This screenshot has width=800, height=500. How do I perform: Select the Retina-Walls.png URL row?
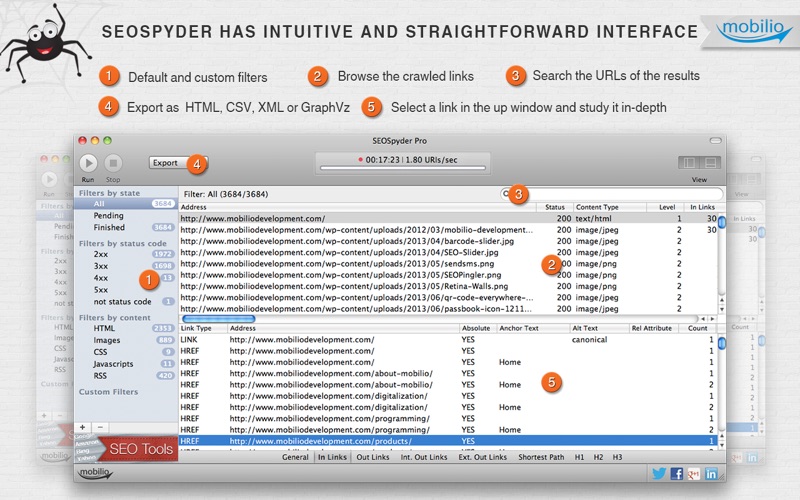point(448,286)
